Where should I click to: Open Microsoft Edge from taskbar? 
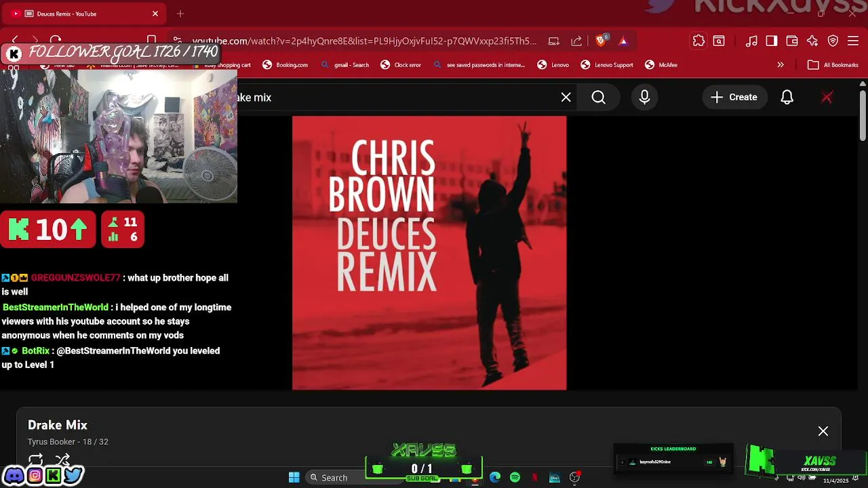pos(495,478)
